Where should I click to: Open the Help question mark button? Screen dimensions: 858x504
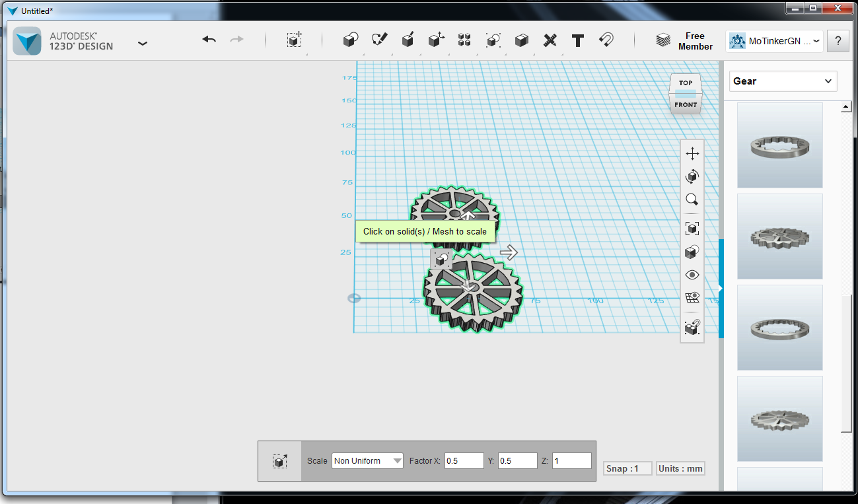838,41
